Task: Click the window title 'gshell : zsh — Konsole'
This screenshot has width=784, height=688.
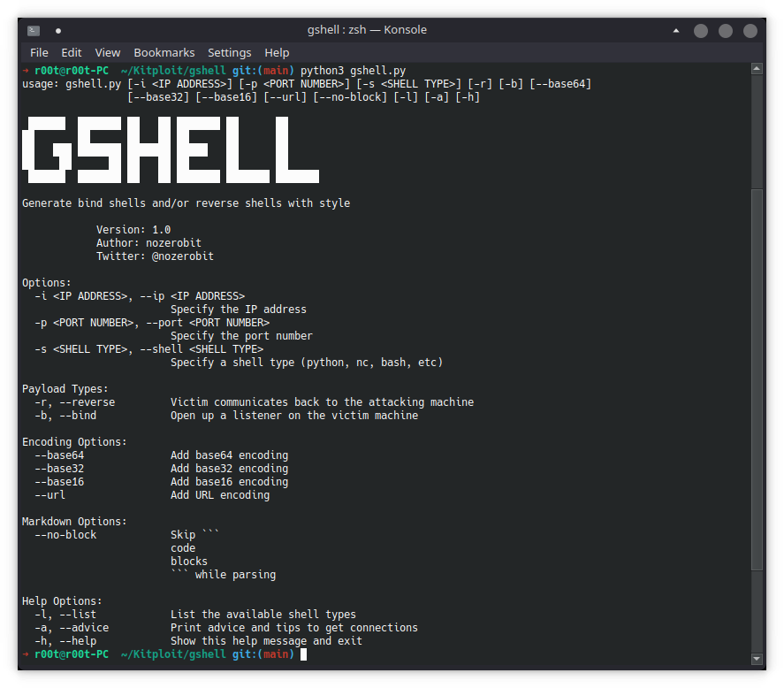Action: (367, 30)
